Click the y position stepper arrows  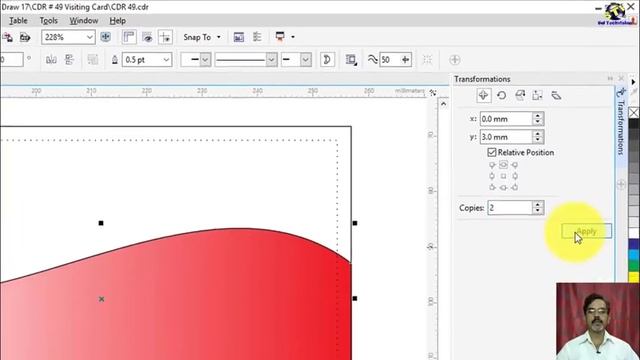tap(538, 137)
